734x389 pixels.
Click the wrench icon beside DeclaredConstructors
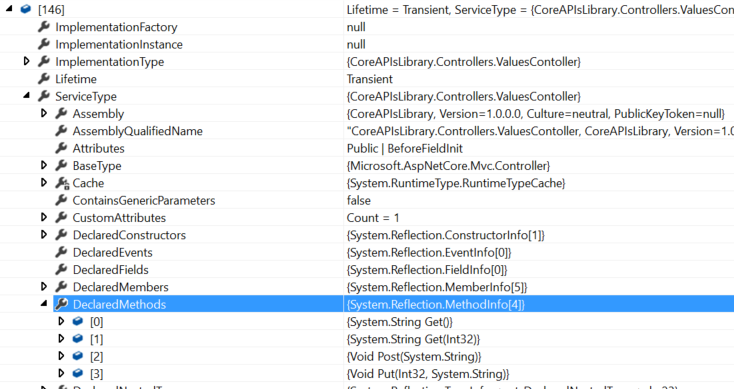pos(61,235)
